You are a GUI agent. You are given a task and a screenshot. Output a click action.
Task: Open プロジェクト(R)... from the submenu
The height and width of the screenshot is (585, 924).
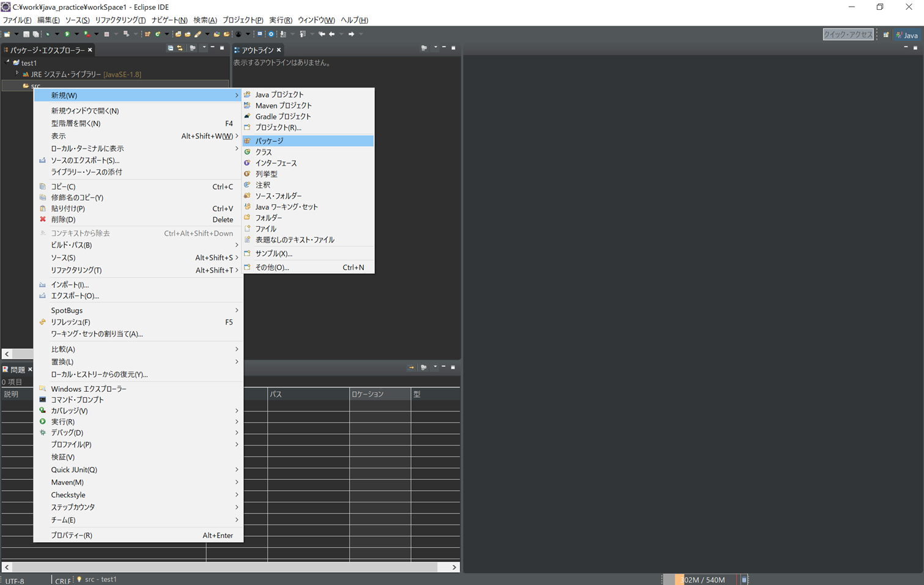(308, 128)
